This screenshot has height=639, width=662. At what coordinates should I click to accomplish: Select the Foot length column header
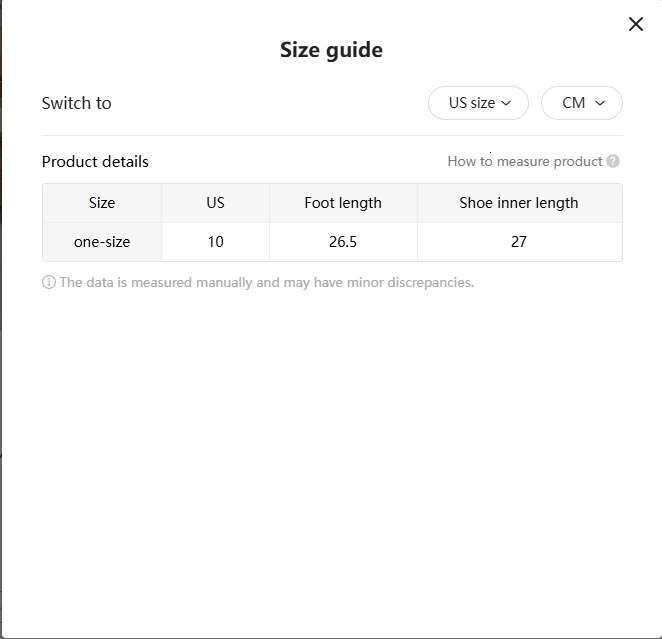[x=343, y=203]
